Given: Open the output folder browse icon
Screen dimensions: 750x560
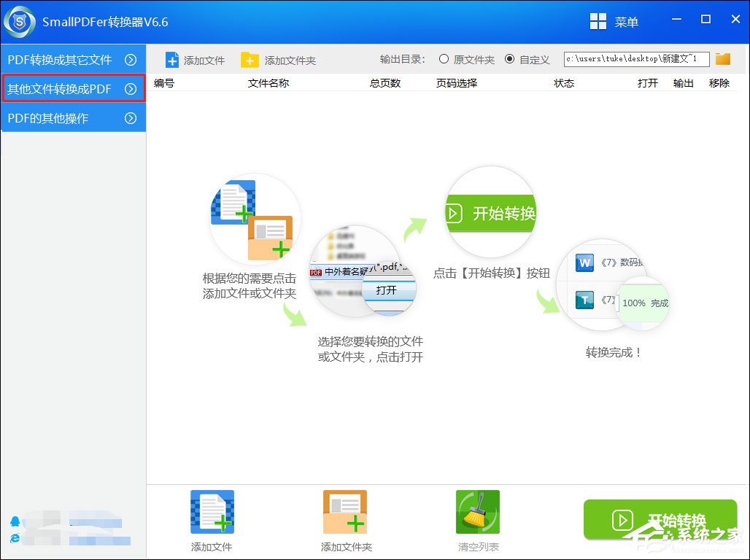Looking at the screenshot, I should [x=722, y=59].
